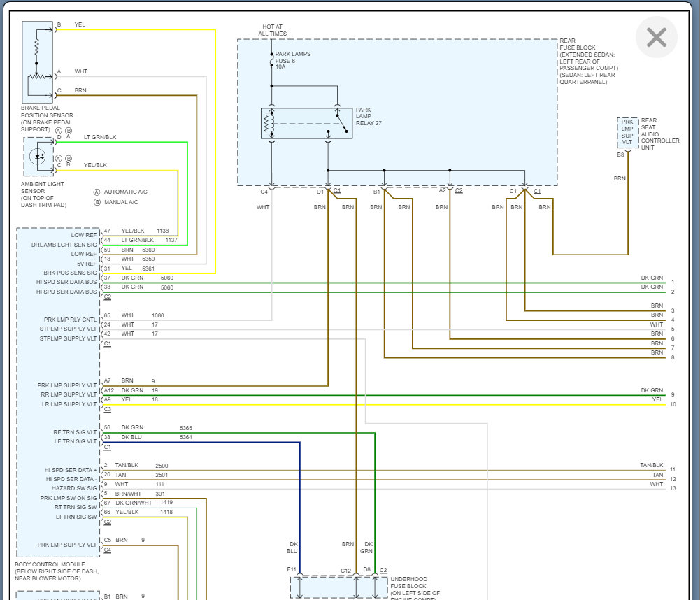Click the 'PRK LMP SW ON SIG' pin label
This screenshot has height=600, width=700.
tap(69, 498)
